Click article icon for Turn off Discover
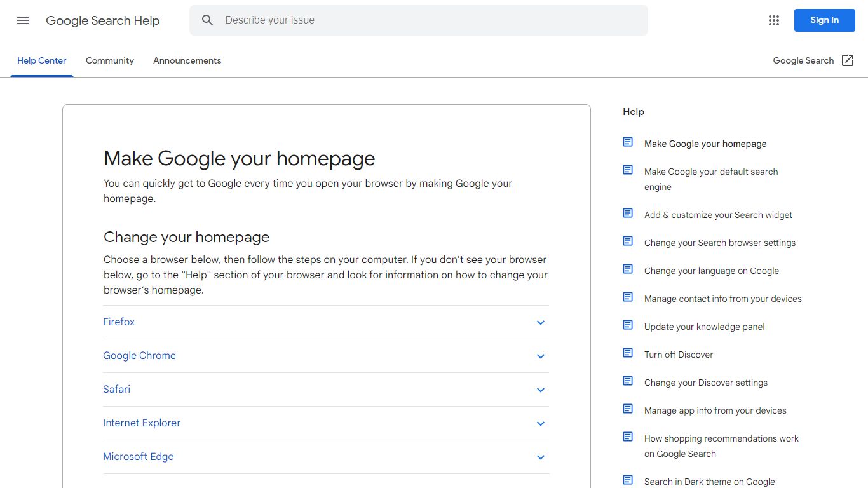Viewport: 868px width, 488px height. point(628,353)
